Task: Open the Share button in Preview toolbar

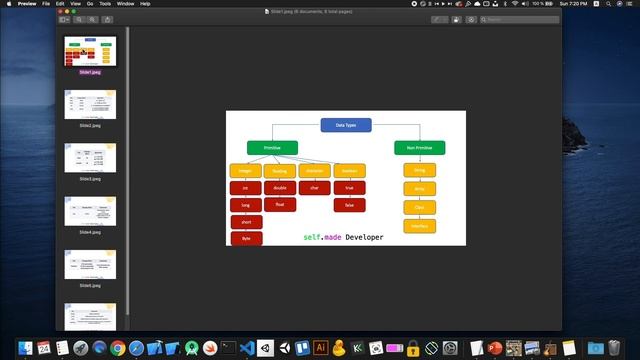Action: [x=107, y=20]
